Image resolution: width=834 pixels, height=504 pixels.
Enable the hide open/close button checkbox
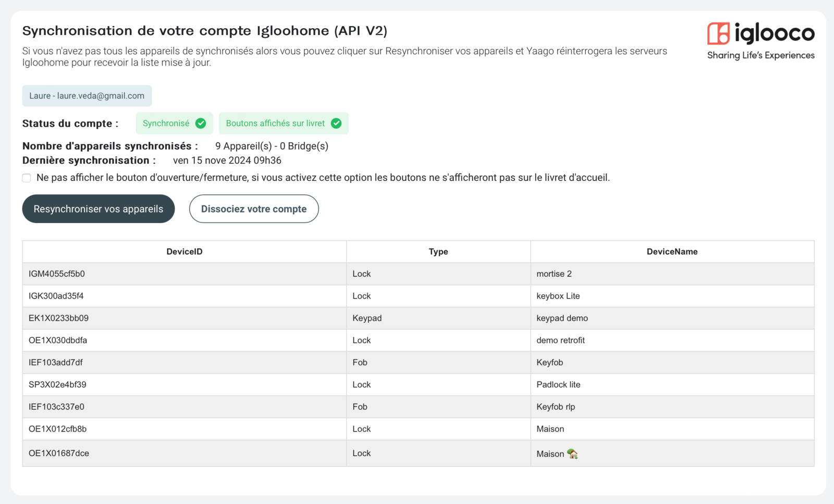coord(27,178)
